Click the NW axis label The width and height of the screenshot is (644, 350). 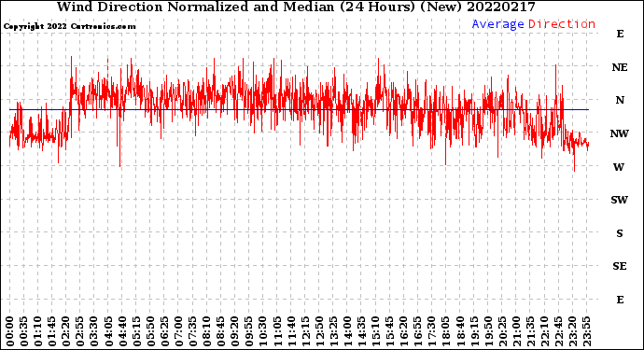[620, 133]
